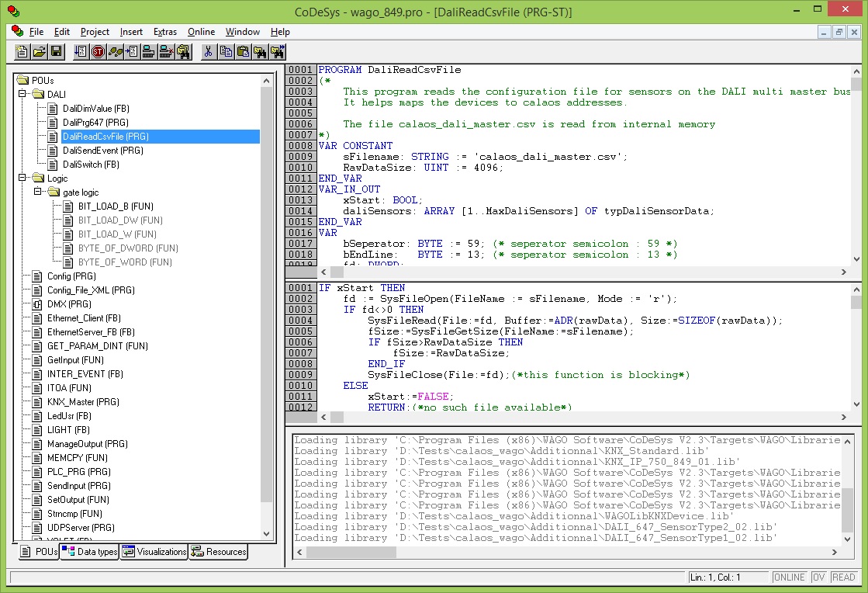Click the arrow-to-document step-in icon
868x593 pixels.
click(132, 52)
